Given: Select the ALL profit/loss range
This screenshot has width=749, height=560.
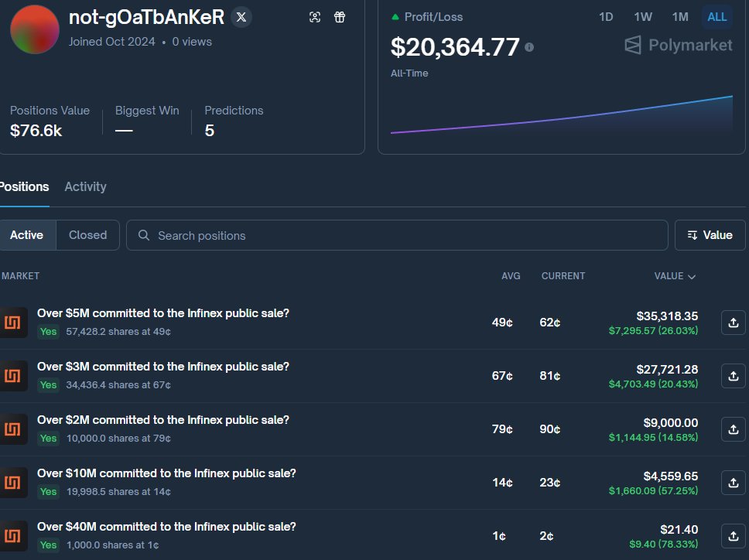Looking at the screenshot, I should click(717, 17).
